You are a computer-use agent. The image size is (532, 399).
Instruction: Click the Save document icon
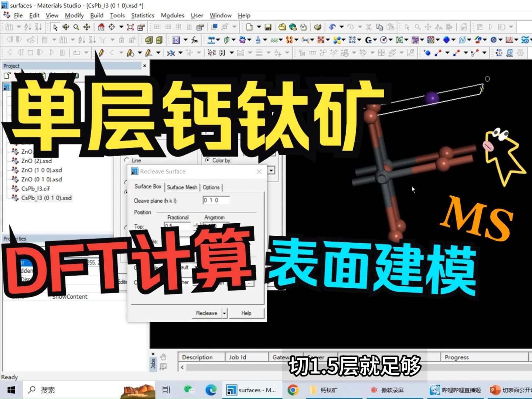coord(269,27)
